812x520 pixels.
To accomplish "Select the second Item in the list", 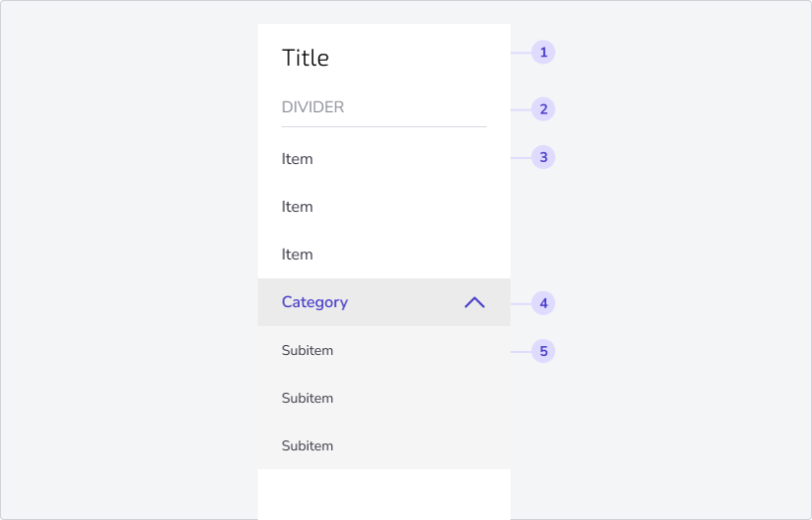I will pyautogui.click(x=384, y=207).
